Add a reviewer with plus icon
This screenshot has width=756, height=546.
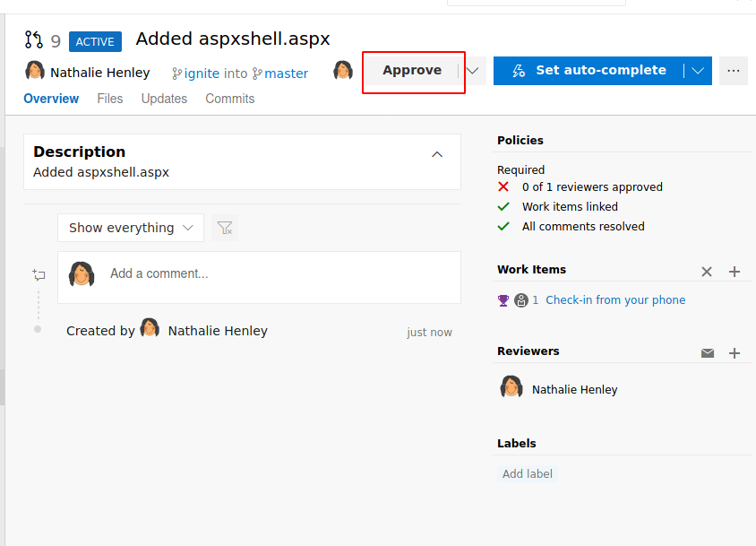point(735,353)
